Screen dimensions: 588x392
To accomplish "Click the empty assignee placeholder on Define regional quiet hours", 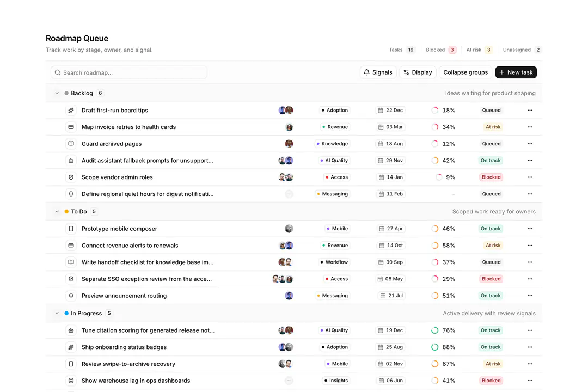I will coord(289,194).
